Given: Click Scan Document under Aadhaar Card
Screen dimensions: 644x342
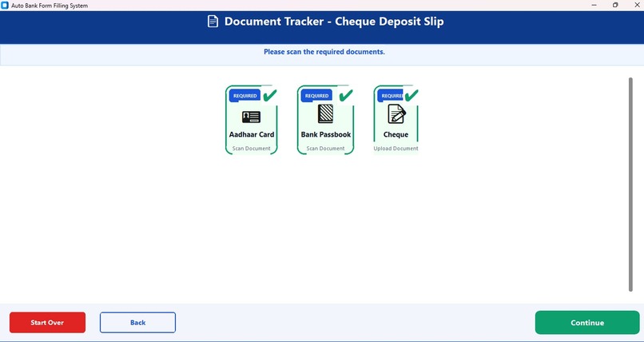Looking at the screenshot, I should [x=252, y=148].
